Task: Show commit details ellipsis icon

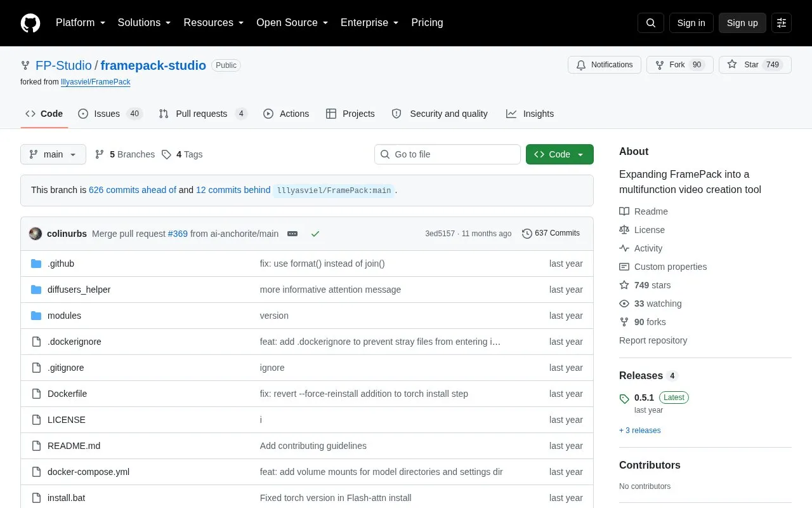Action: pyautogui.click(x=292, y=234)
